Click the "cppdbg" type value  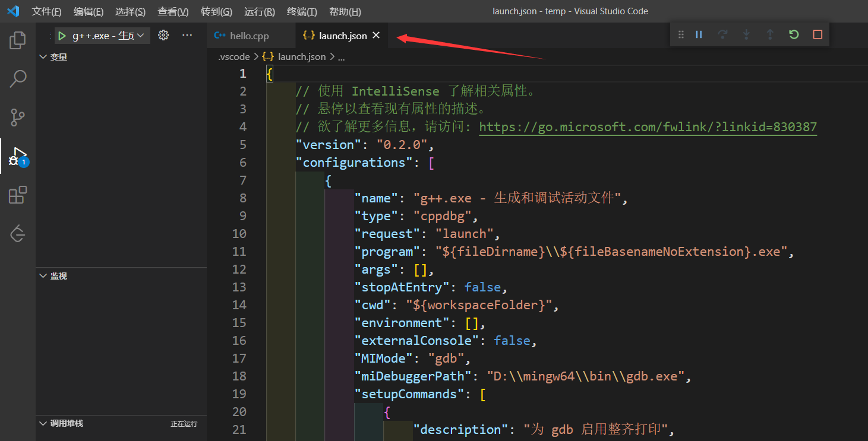tap(443, 216)
